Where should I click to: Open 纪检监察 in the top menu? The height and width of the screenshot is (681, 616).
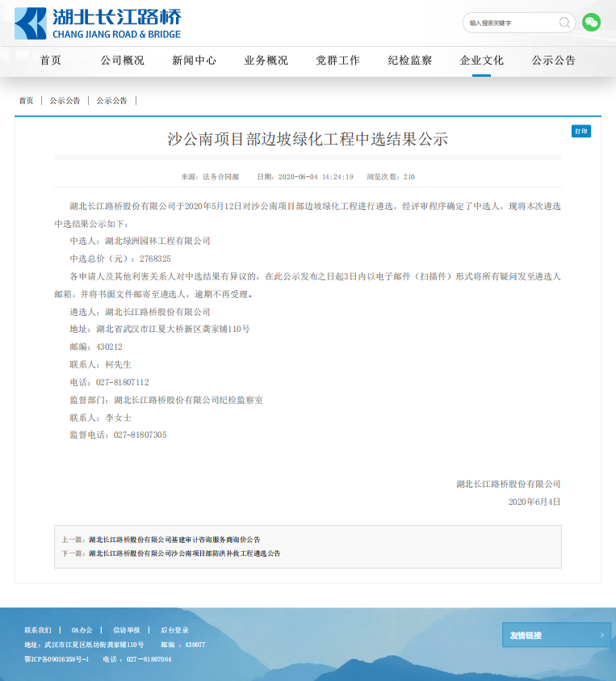pos(410,61)
